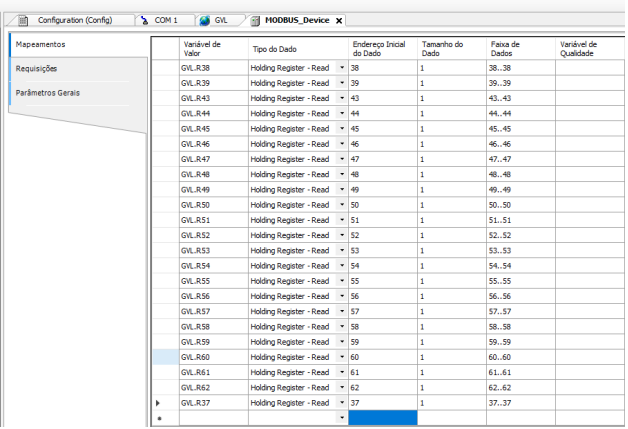Click the globe icon on the GVL tab
The image size is (628, 429).
[205, 20]
